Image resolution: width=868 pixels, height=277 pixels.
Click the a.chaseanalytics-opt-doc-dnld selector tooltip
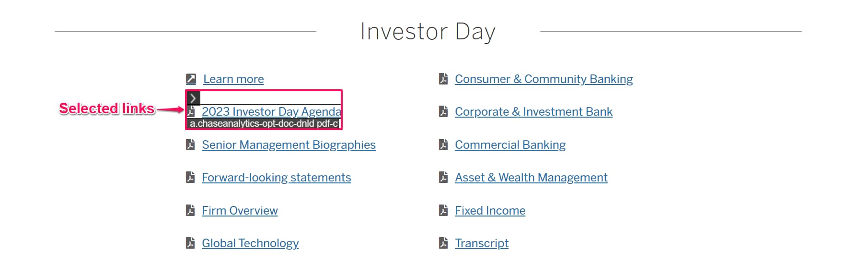(264, 124)
